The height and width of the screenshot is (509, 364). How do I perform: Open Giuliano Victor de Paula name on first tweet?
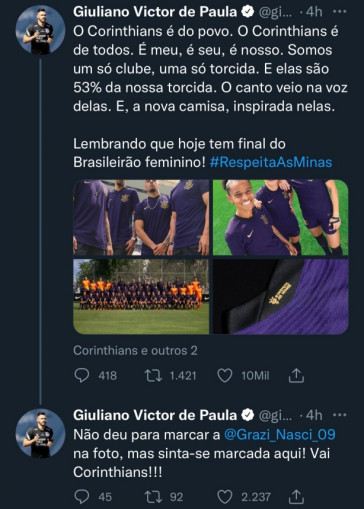coord(155,12)
